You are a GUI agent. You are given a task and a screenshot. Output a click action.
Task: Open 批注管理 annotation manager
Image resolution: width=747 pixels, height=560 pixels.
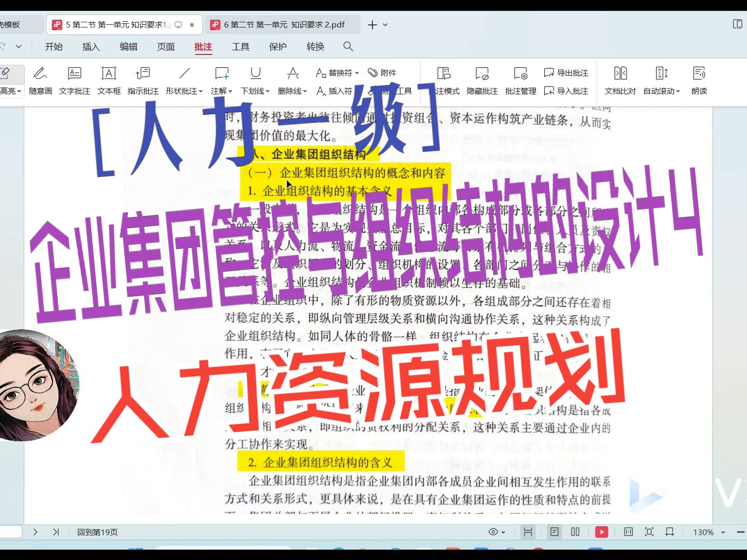pyautogui.click(x=520, y=80)
